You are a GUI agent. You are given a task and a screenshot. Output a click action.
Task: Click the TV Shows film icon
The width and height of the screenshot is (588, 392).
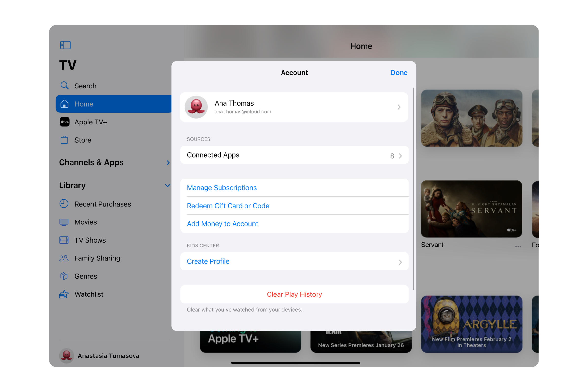pyautogui.click(x=64, y=240)
